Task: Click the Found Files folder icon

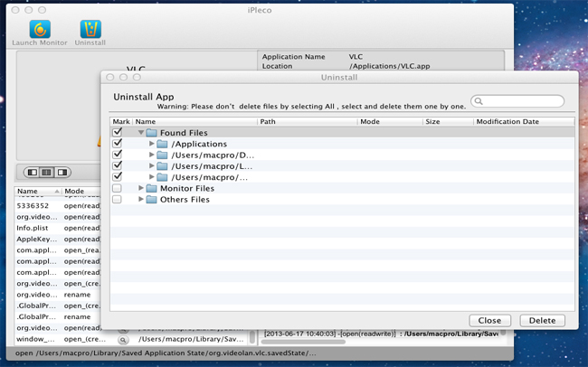Action: coord(152,133)
